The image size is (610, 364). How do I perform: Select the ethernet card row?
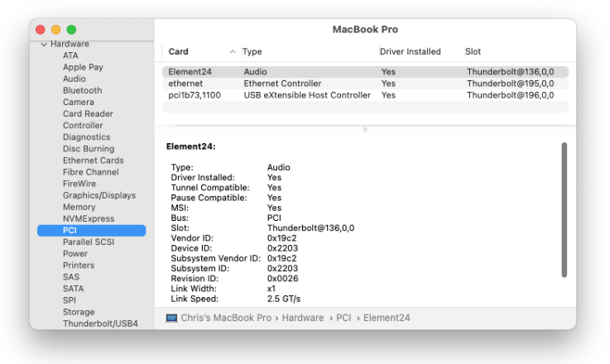click(365, 84)
